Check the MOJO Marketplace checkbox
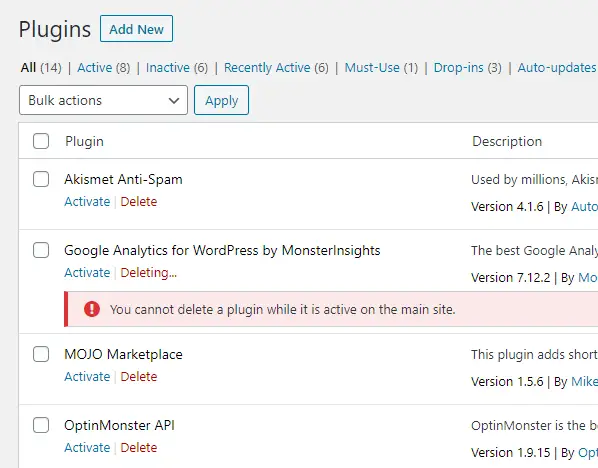The height and width of the screenshot is (468, 598). [41, 354]
